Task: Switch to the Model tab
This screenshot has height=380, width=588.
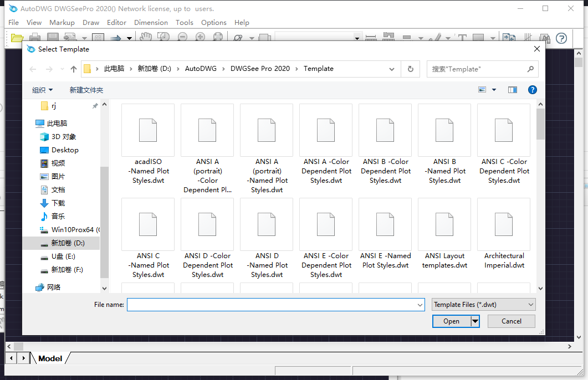Action: point(50,358)
